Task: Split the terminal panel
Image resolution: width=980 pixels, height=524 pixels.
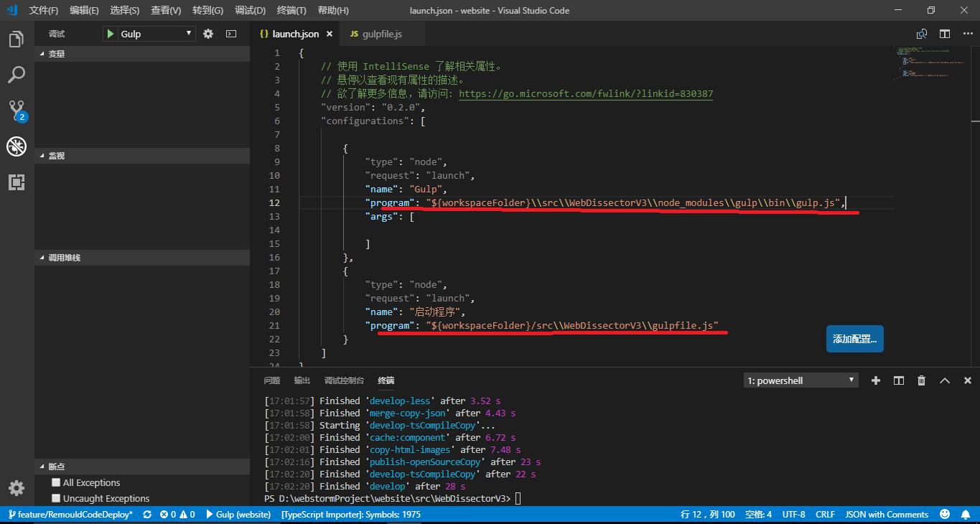Action: coord(898,380)
